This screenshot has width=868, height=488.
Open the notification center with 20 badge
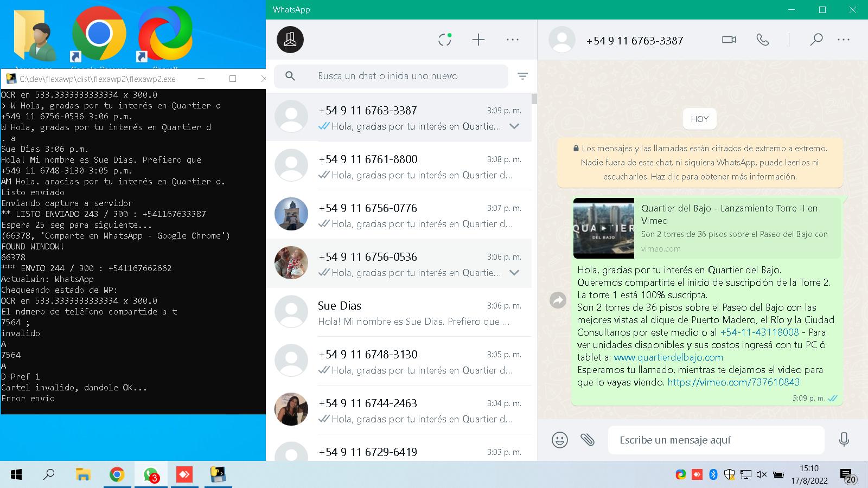coord(848,476)
